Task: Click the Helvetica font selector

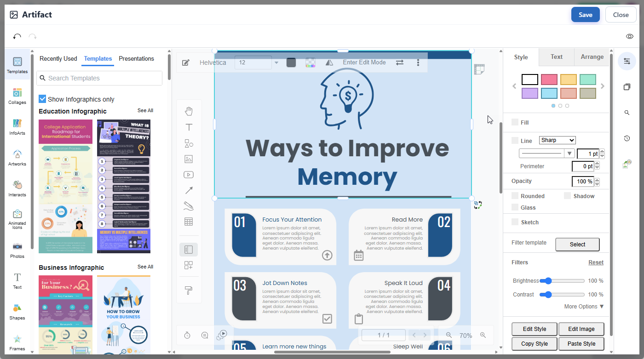Action: [x=213, y=63]
